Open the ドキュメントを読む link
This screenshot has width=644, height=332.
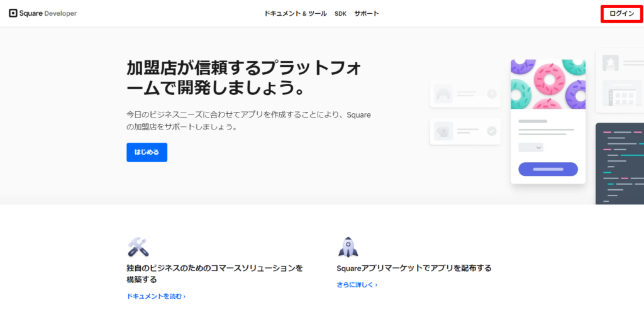156,296
